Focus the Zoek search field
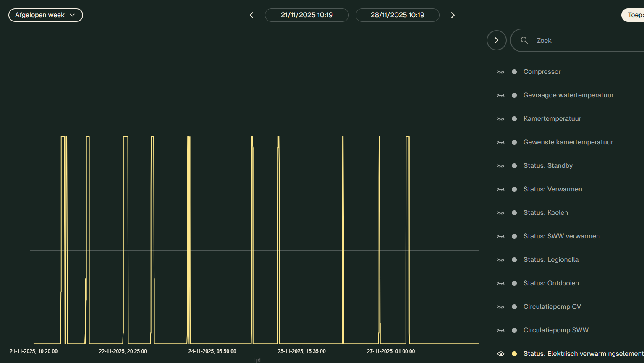Viewport: 644px width, 363px height. [x=577, y=40]
